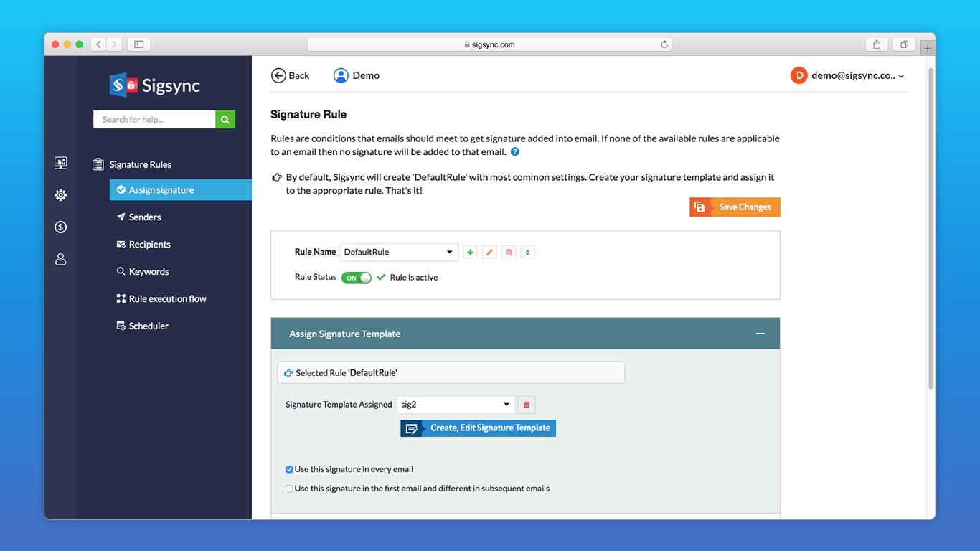Click the red delete rule trash icon

click(x=509, y=252)
